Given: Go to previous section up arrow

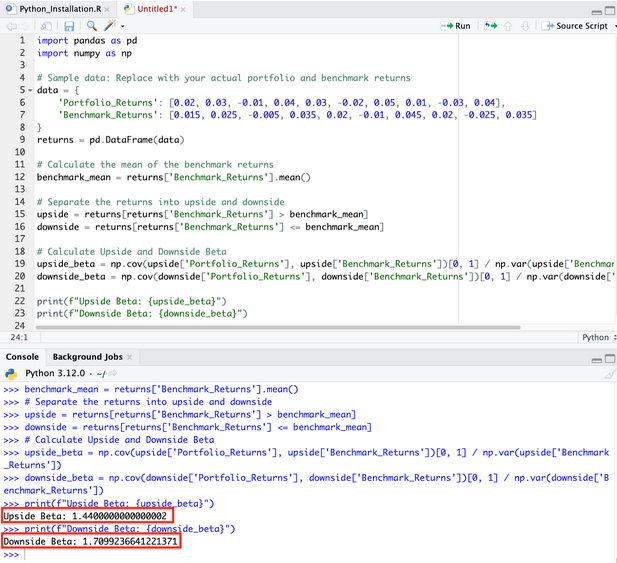Looking at the screenshot, I should coord(509,26).
